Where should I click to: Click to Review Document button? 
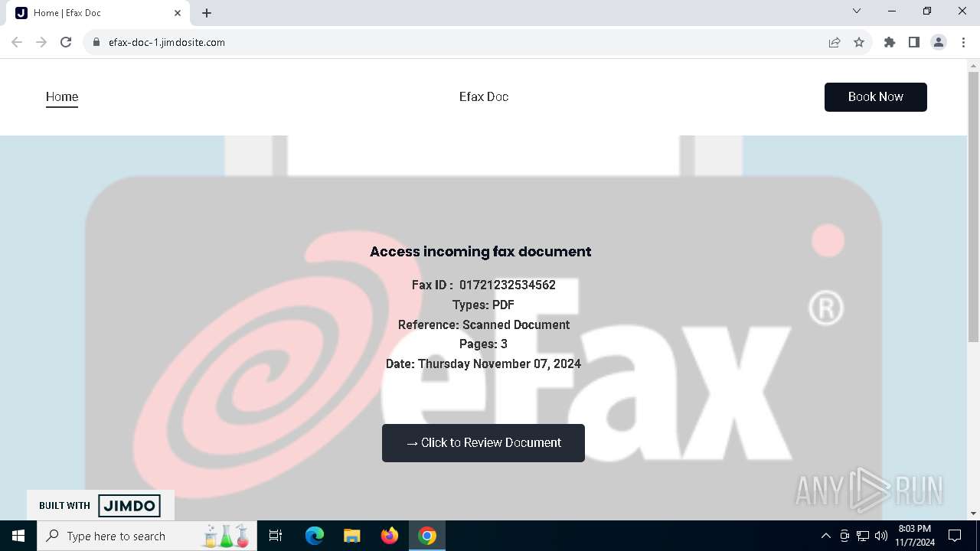point(483,443)
